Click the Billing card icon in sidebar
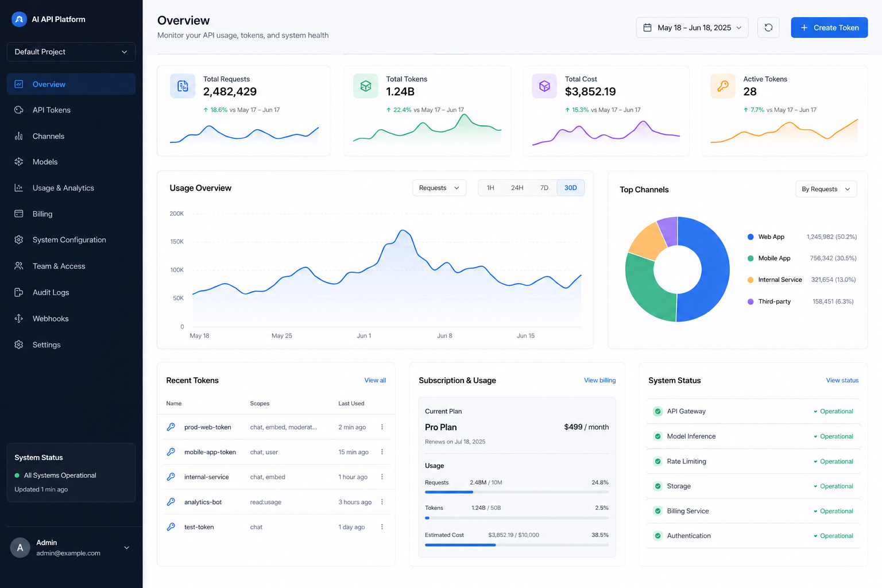The height and width of the screenshot is (588, 882). [x=19, y=214]
